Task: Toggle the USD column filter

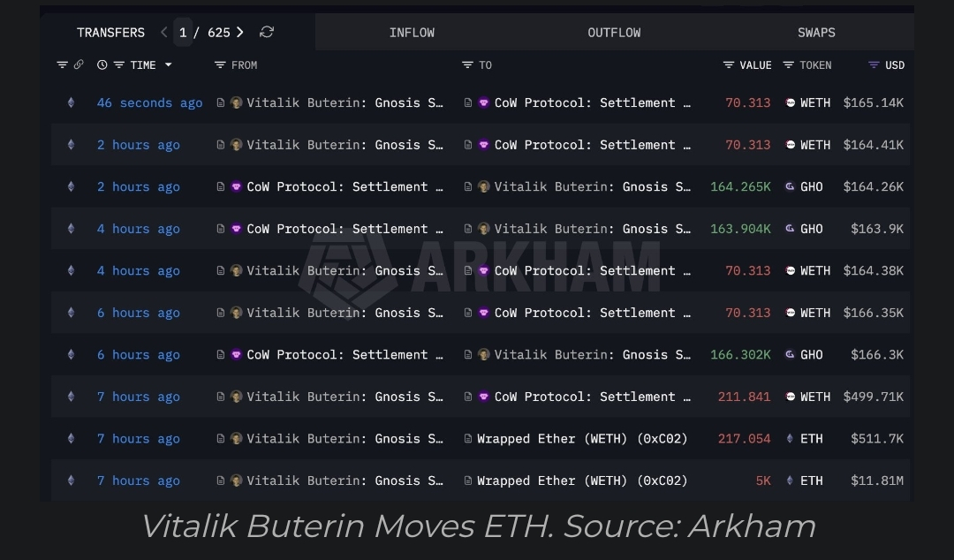Action: click(x=874, y=65)
